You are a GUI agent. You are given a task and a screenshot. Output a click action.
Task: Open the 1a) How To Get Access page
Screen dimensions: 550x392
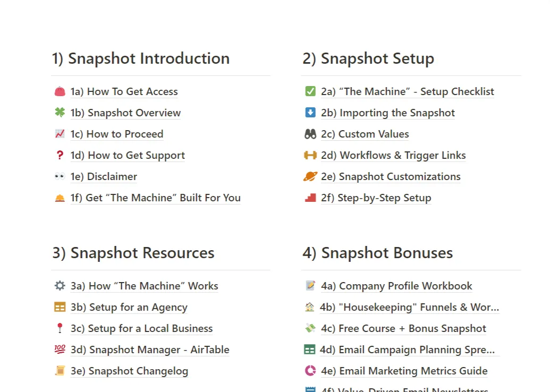click(124, 91)
